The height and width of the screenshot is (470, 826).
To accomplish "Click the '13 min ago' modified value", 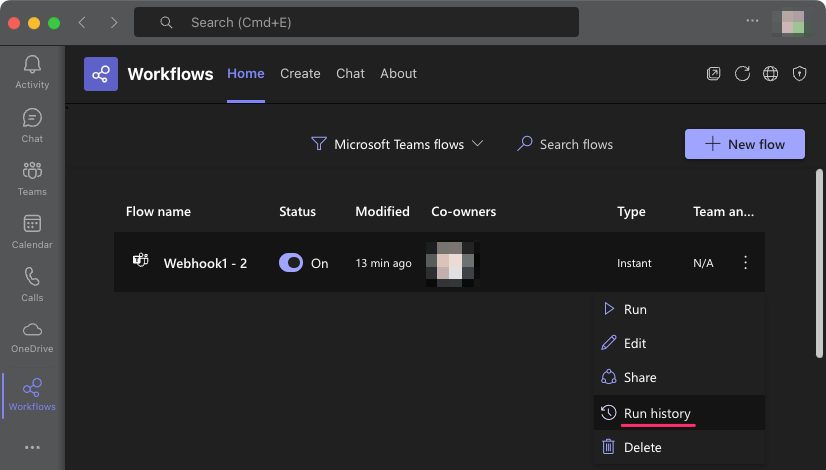I will [384, 263].
